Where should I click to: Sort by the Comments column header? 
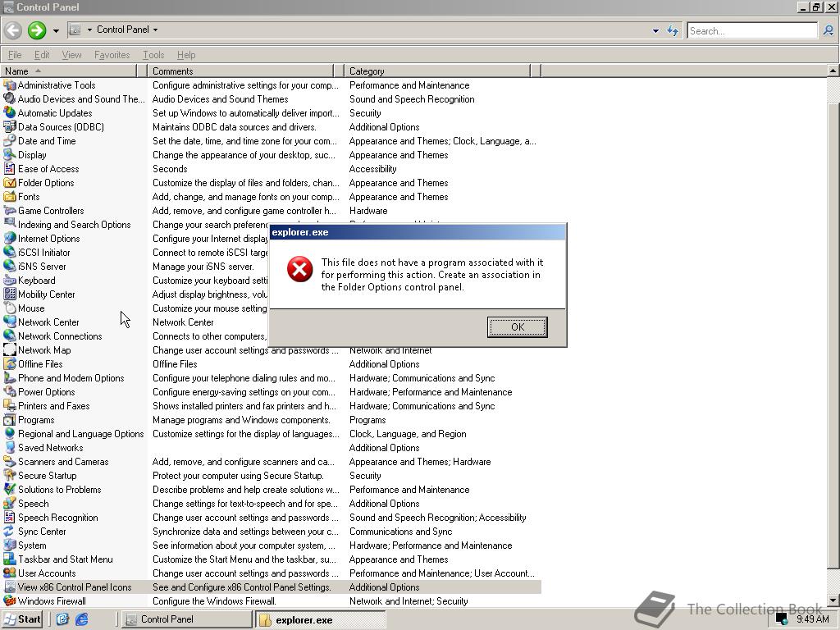(240, 71)
